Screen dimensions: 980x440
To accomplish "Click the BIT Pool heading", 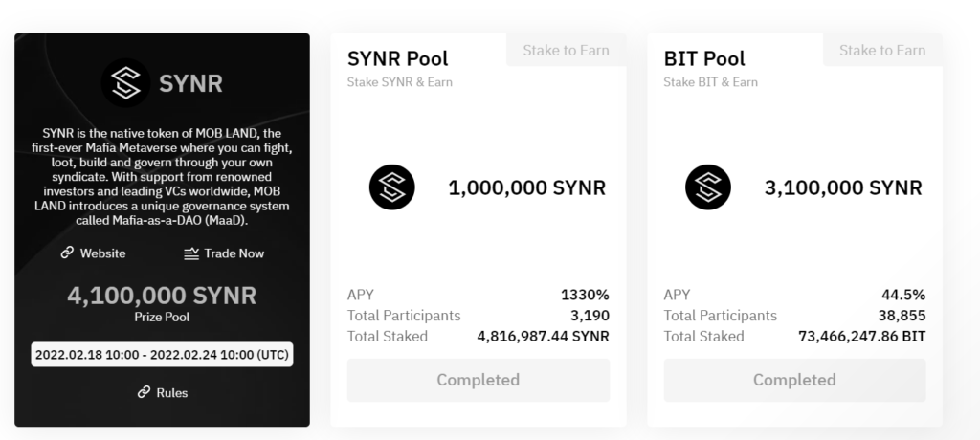I will pyautogui.click(x=706, y=58).
